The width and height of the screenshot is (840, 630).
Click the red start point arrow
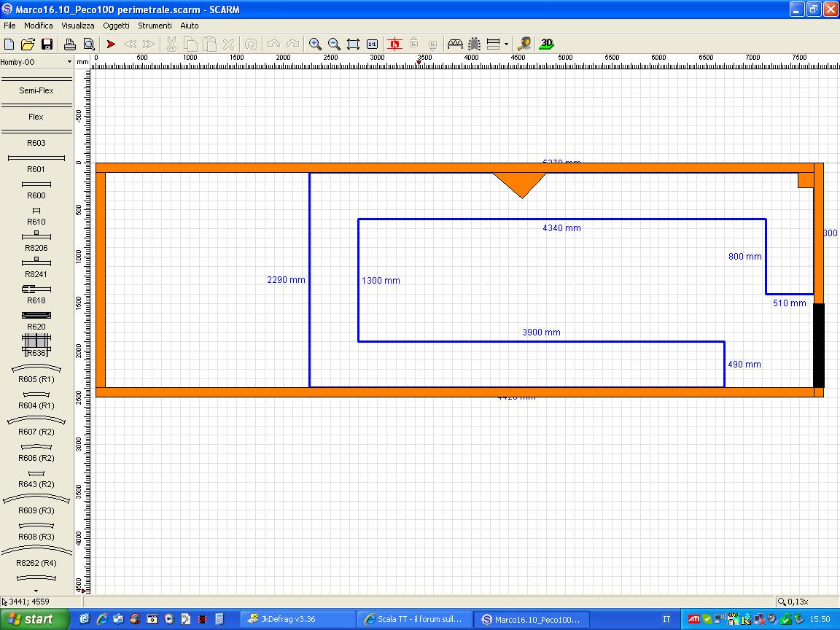(111, 44)
